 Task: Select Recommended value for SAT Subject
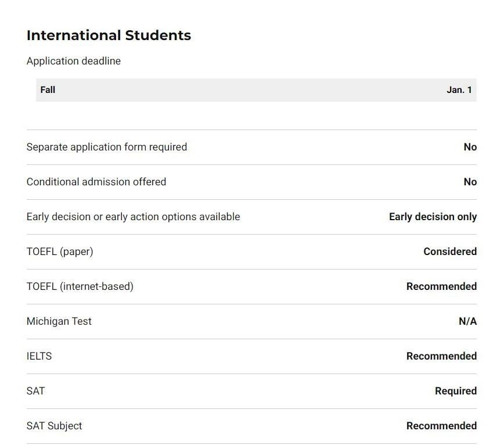441,426
